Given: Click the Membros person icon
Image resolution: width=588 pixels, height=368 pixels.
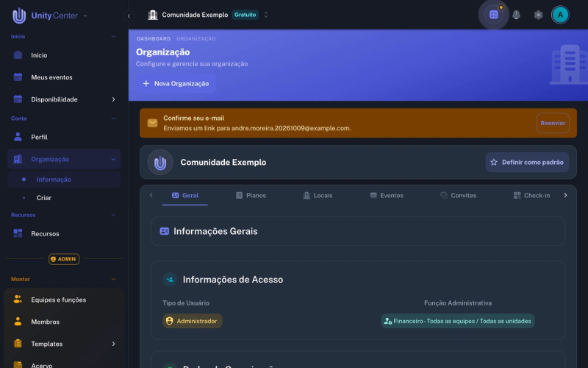Looking at the screenshot, I should 18,322.
